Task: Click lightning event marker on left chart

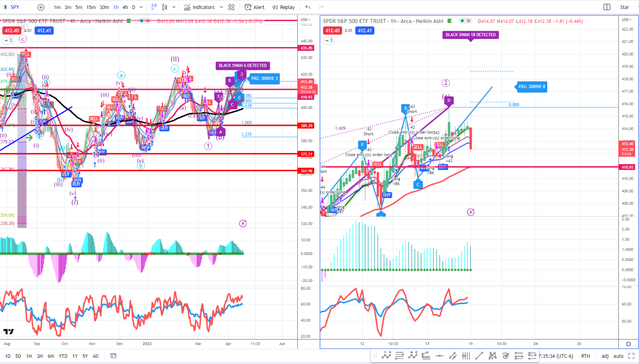Action: tap(243, 223)
